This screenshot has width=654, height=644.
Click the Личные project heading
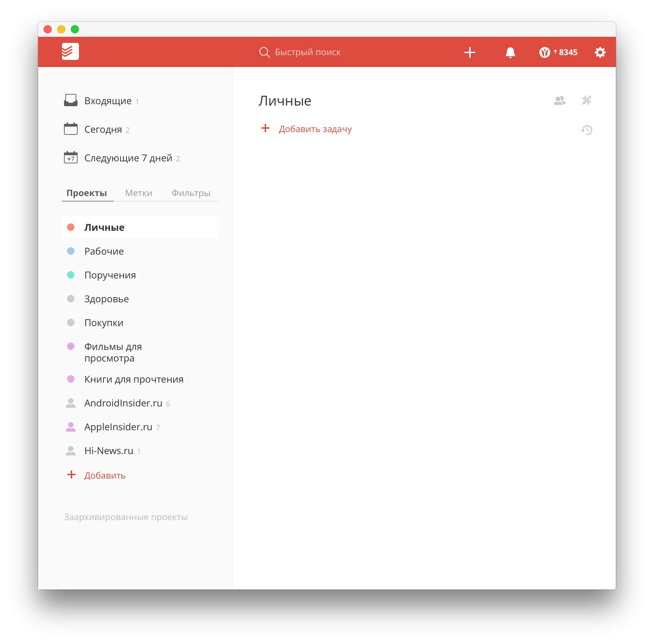click(284, 101)
